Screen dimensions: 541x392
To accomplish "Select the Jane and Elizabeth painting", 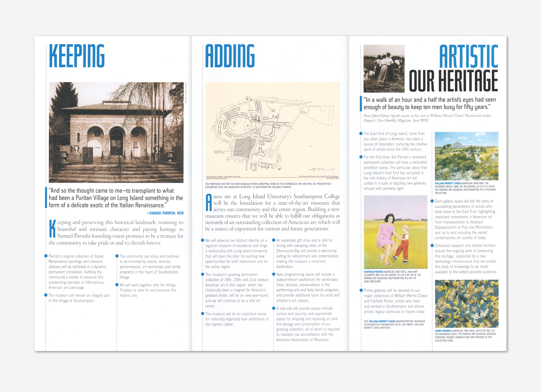I will [x=395, y=232].
